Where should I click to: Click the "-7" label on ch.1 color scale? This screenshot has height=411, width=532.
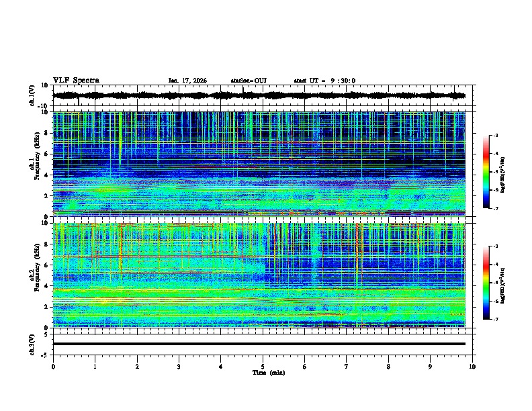pos(496,208)
